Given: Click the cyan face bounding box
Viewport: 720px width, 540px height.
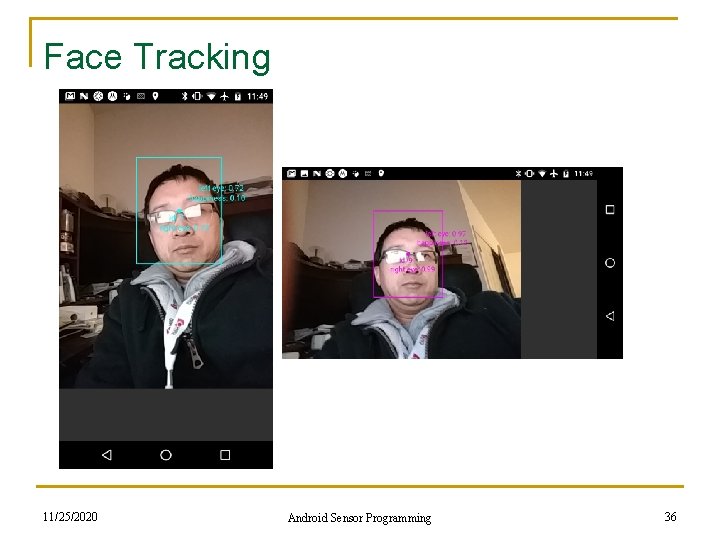Looking at the screenshot, I should 179,210.
